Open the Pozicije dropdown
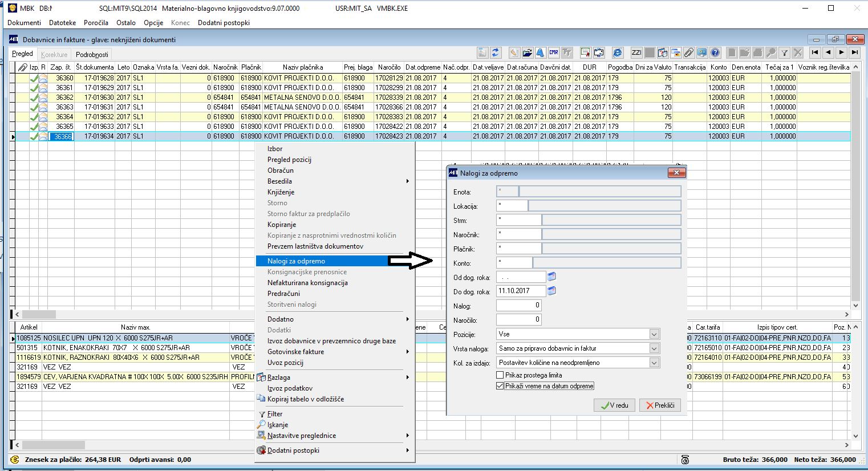 tap(654, 334)
